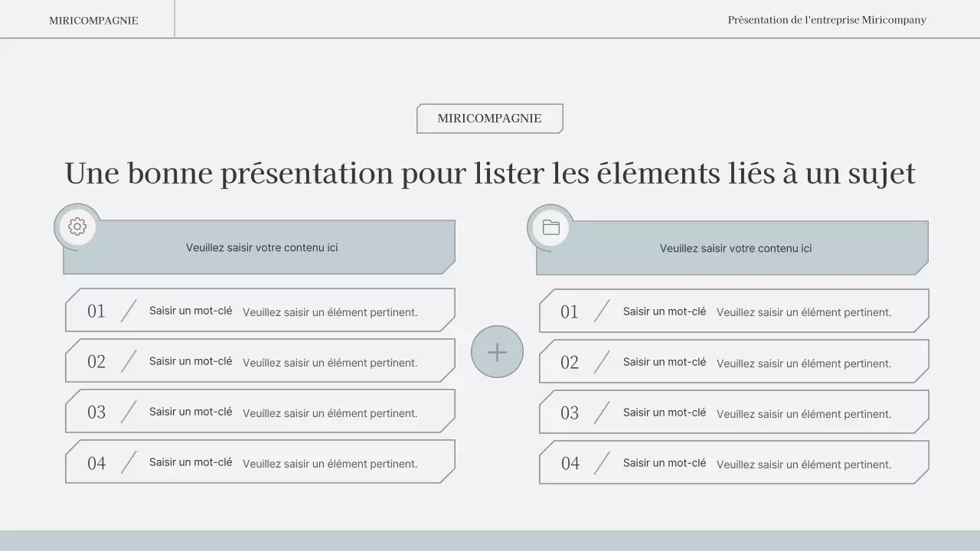Click the right content placeholder banner
980x551 pixels.
(736, 247)
